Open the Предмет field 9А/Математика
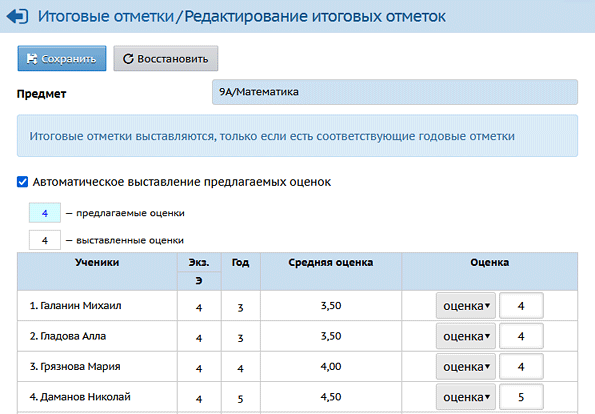 coord(395,92)
